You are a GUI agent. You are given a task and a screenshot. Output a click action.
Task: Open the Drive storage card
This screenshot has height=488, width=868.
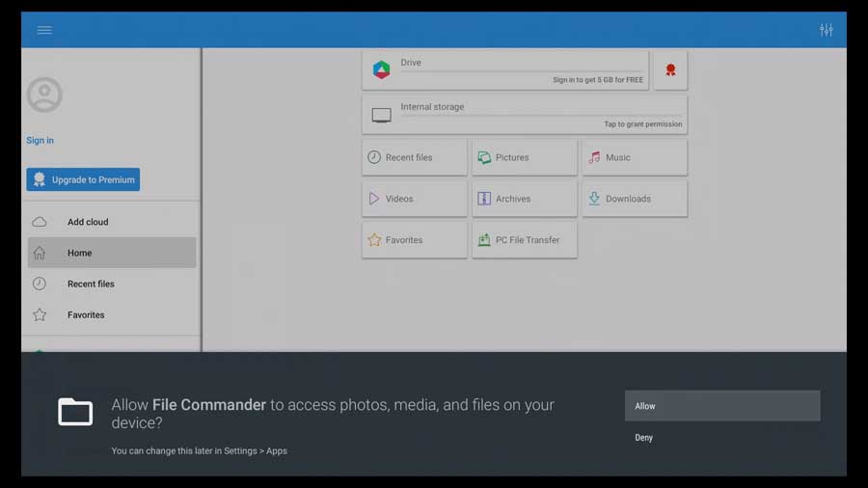click(505, 70)
